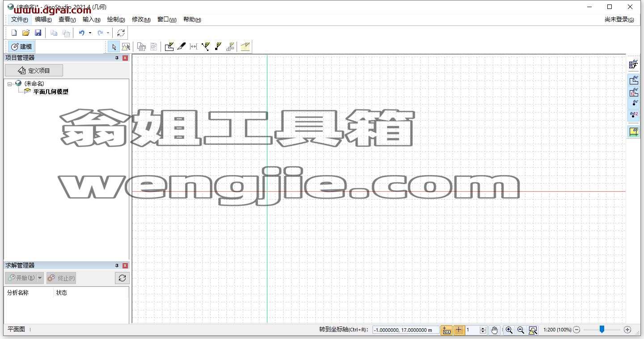Click the 终止 stop button
Image resolution: width=644 pixels, height=339 pixels.
coord(61,278)
